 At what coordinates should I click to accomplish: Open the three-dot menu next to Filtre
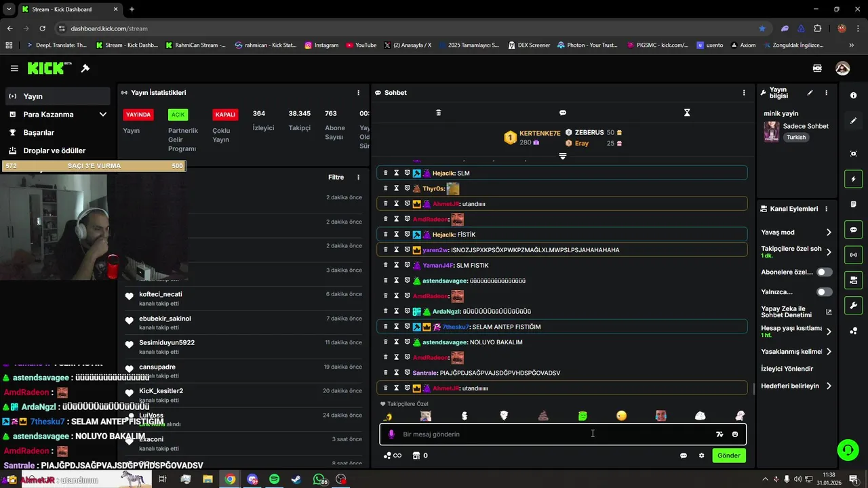358,178
